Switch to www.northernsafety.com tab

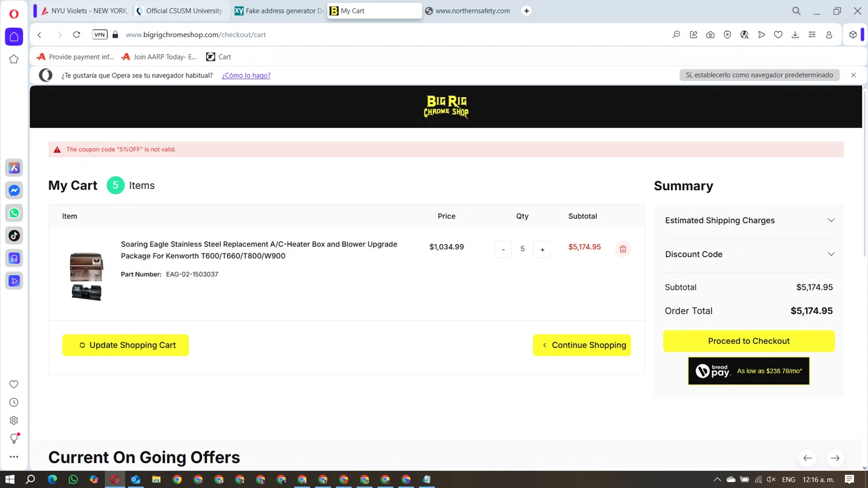(468, 11)
